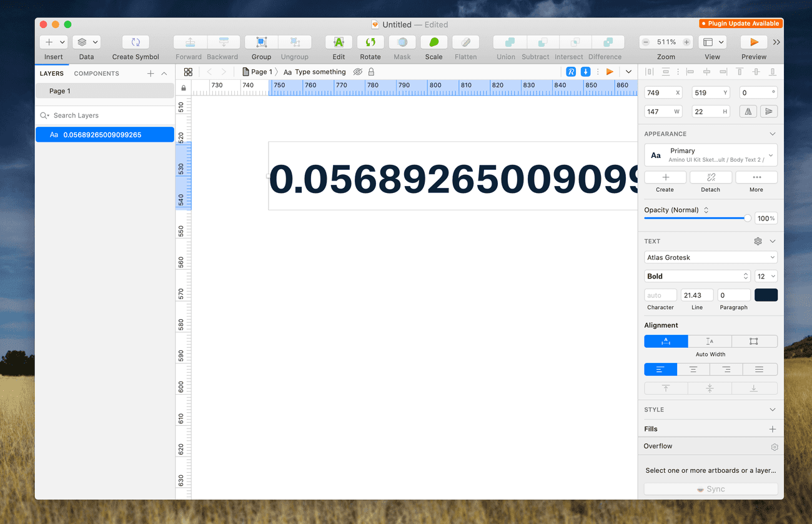
Task: Click the Scale tool icon
Action: tap(433, 42)
